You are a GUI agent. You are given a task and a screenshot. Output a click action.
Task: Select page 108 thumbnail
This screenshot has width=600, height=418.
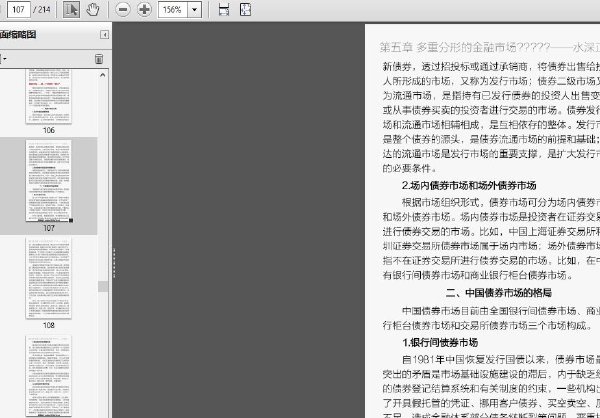(x=49, y=278)
